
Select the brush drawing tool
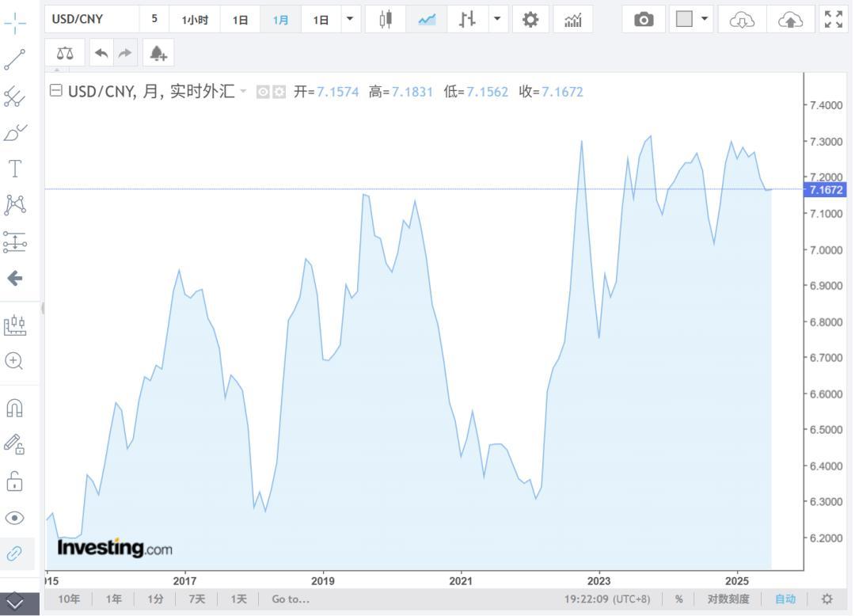15,132
